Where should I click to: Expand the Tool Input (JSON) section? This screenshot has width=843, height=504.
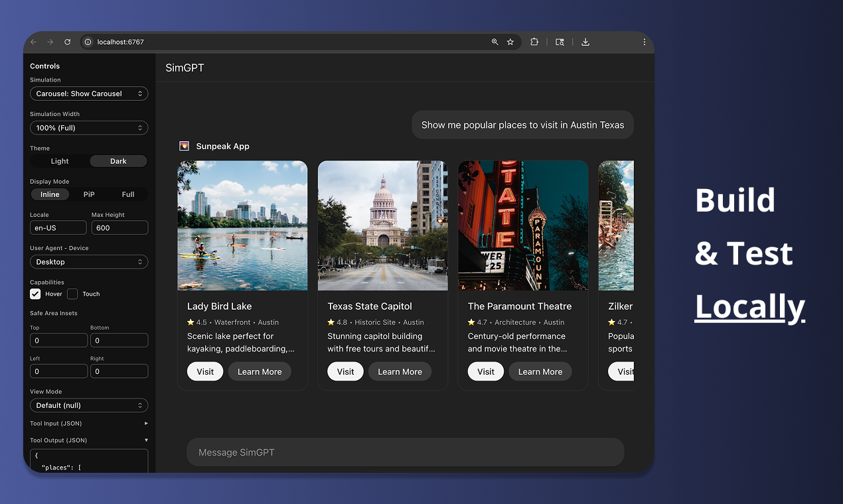[89, 423]
